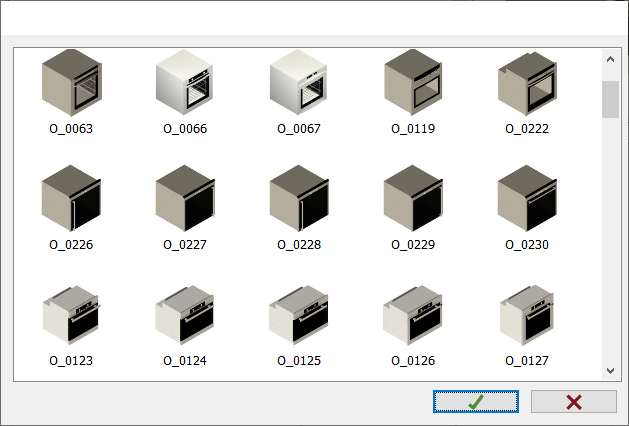The image size is (629, 426).
Task: Select the O_0227 oven thumbnail
Action: (185, 198)
